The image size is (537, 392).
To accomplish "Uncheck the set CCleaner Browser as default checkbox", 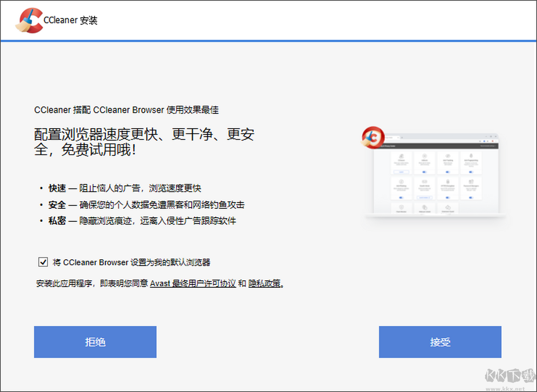I will 43,262.
